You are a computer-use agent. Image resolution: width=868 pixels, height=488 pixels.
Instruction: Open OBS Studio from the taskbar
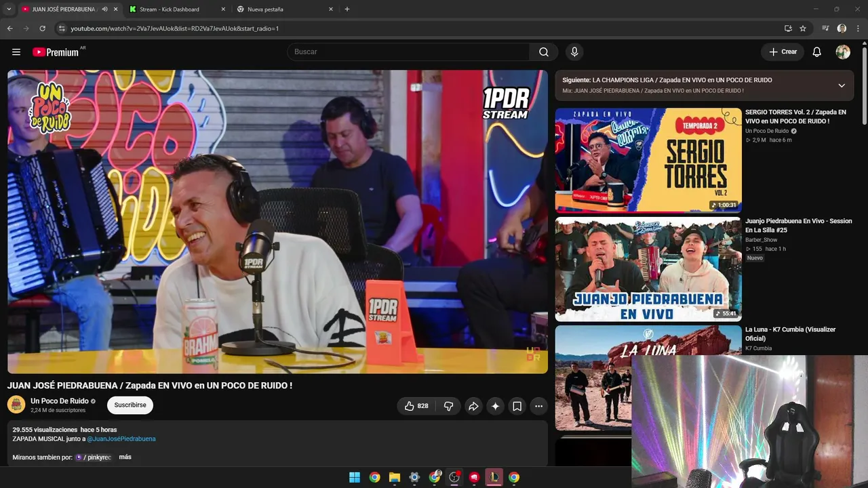point(454,477)
